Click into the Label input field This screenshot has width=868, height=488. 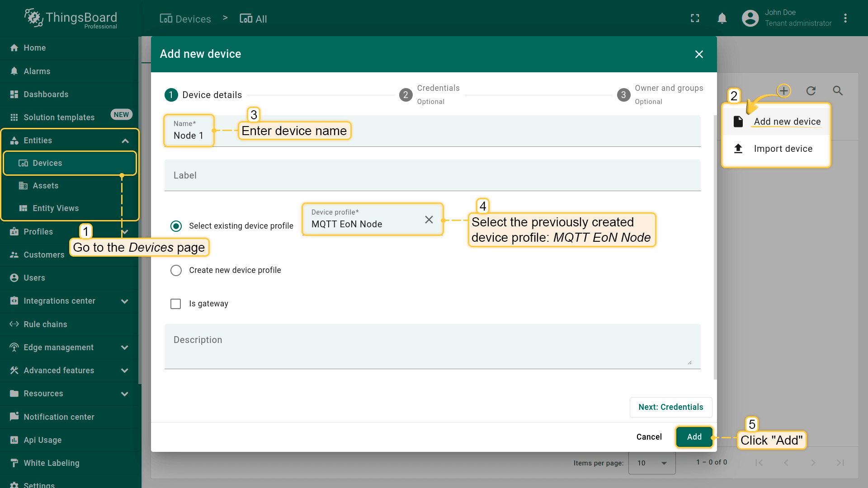[x=432, y=175]
